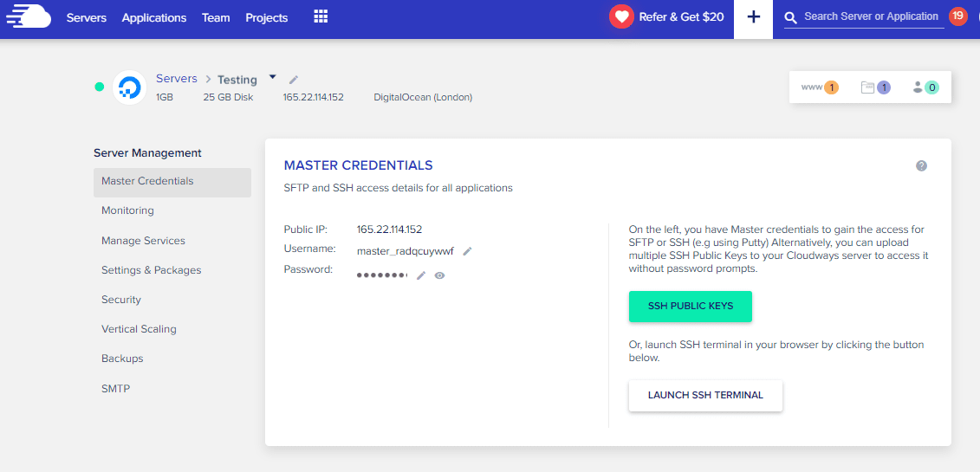The image size is (980, 472).
Task: Click the plus add button
Action: click(753, 17)
